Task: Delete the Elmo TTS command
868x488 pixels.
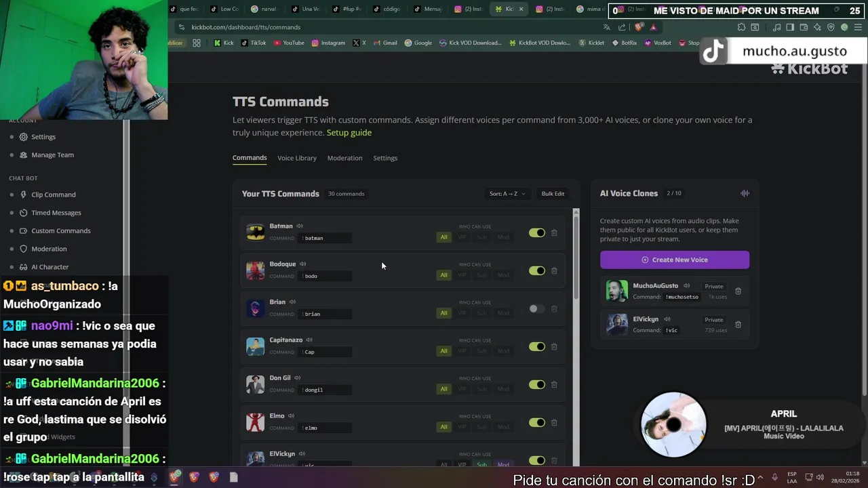Action: 554,422
